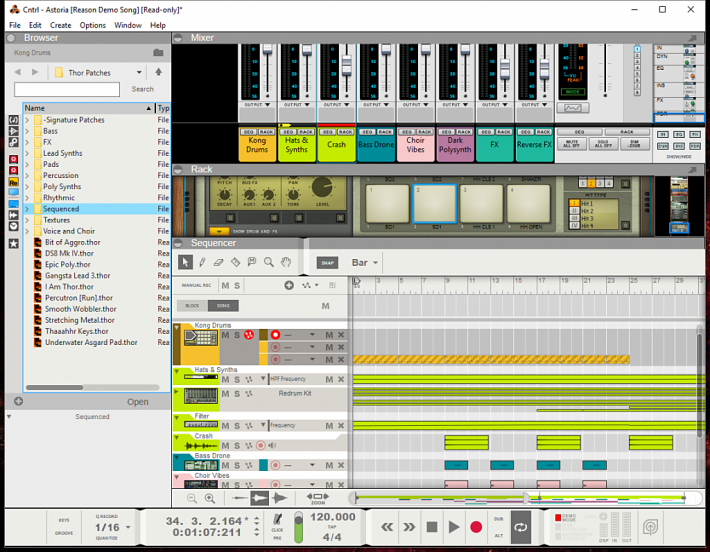This screenshot has width=710, height=552.
Task: Toggle the SNAP button
Action: [x=327, y=263]
